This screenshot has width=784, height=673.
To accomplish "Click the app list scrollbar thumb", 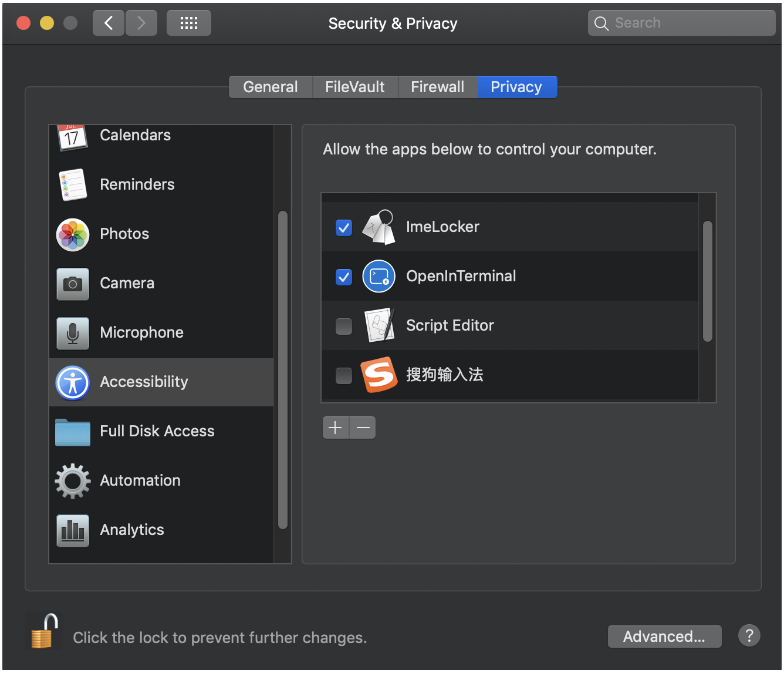I will pos(708,281).
